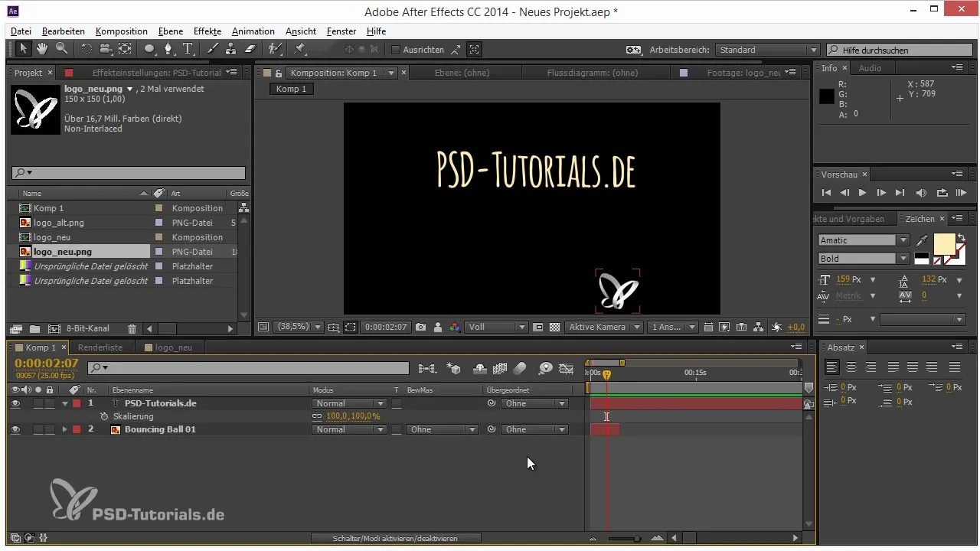Image resolution: width=980 pixels, height=551 pixels.
Task: Click the red label swatch of PSD-Tutorials.de layer
Action: (77, 403)
